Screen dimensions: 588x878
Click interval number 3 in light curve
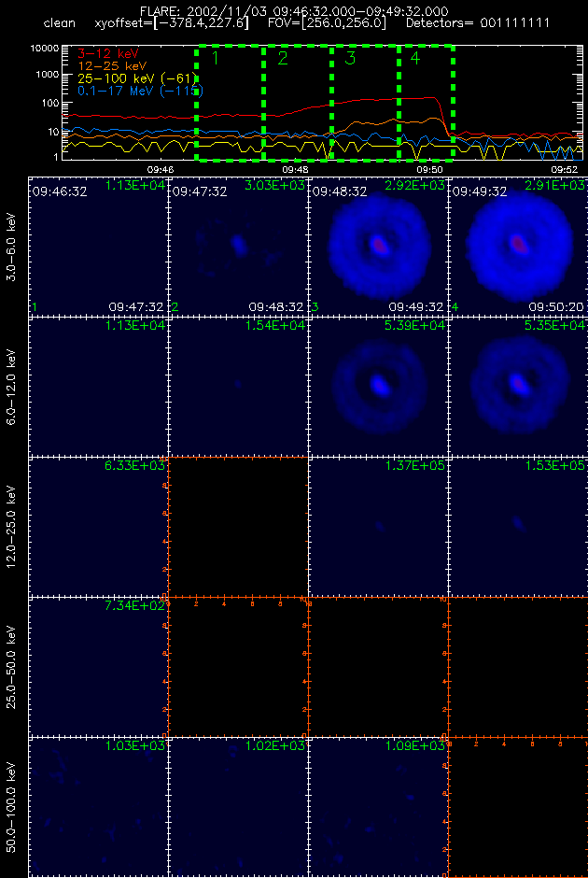click(x=350, y=58)
